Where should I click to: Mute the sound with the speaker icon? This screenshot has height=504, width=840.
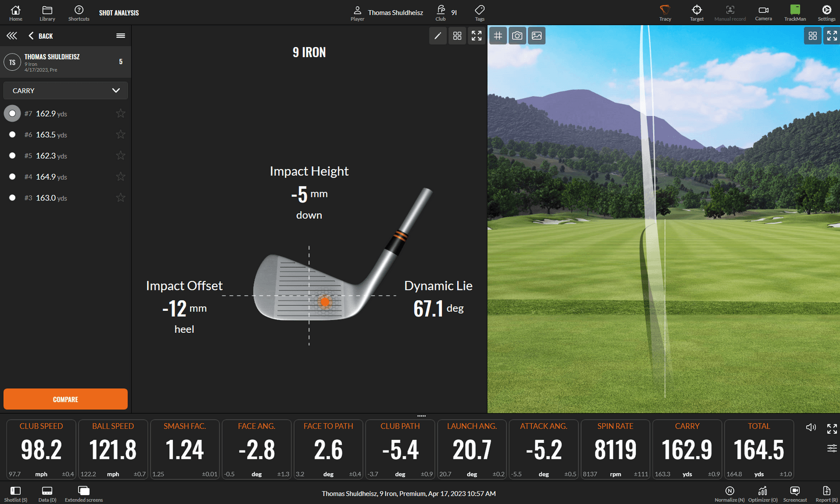coord(811,427)
